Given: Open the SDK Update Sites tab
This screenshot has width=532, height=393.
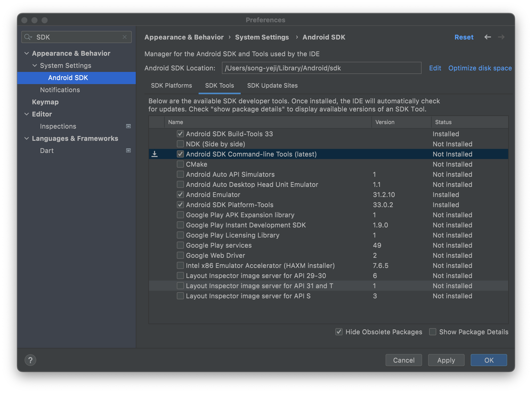Looking at the screenshot, I should 272,86.
